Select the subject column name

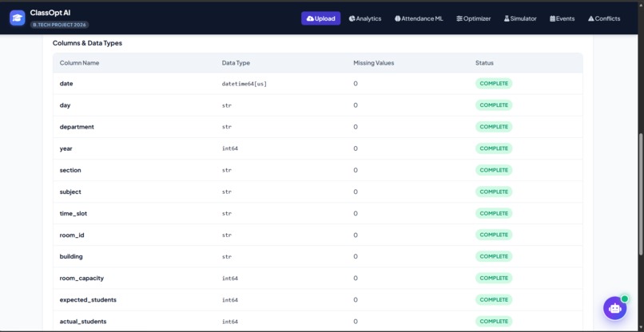click(70, 192)
